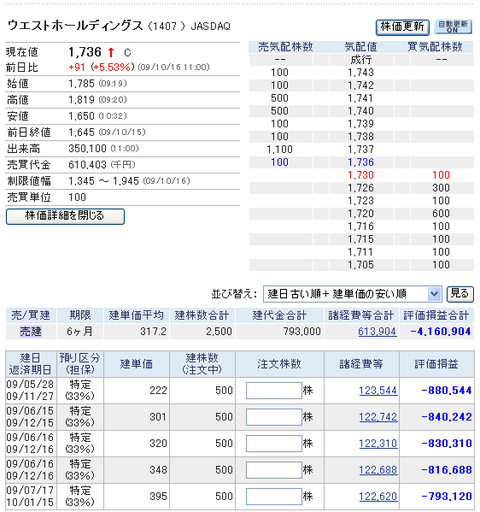Click total position amount 793,000
This screenshot has height=512, width=480.
click(302, 331)
